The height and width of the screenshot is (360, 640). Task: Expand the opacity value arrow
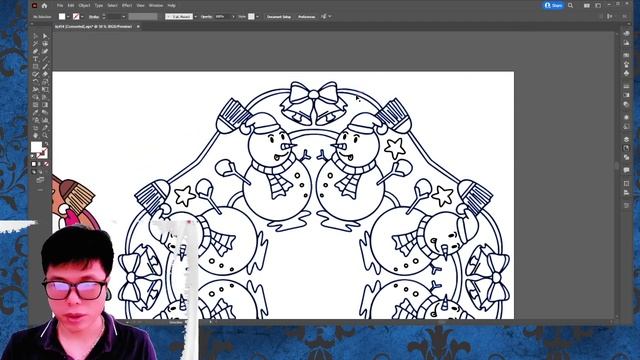pyautogui.click(x=233, y=17)
